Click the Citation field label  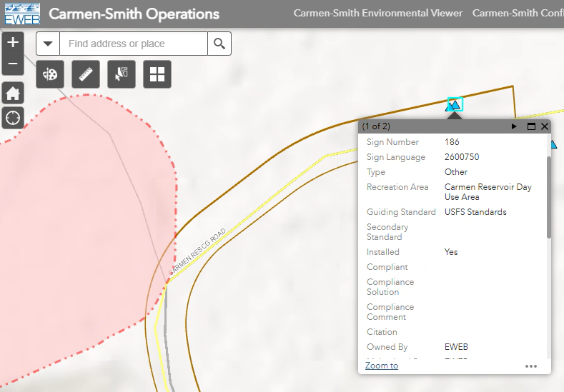(x=382, y=331)
